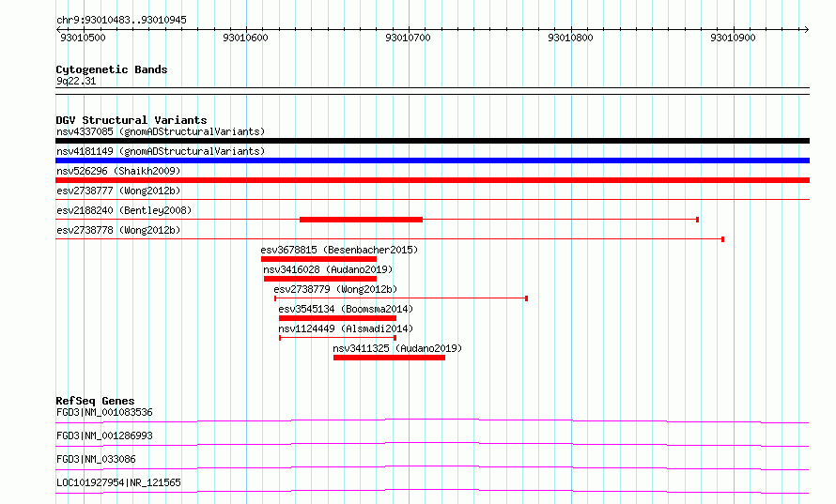This screenshot has height=504, width=836.
Task: Click the red nsv3411325 variant bar
Action: 389,358
